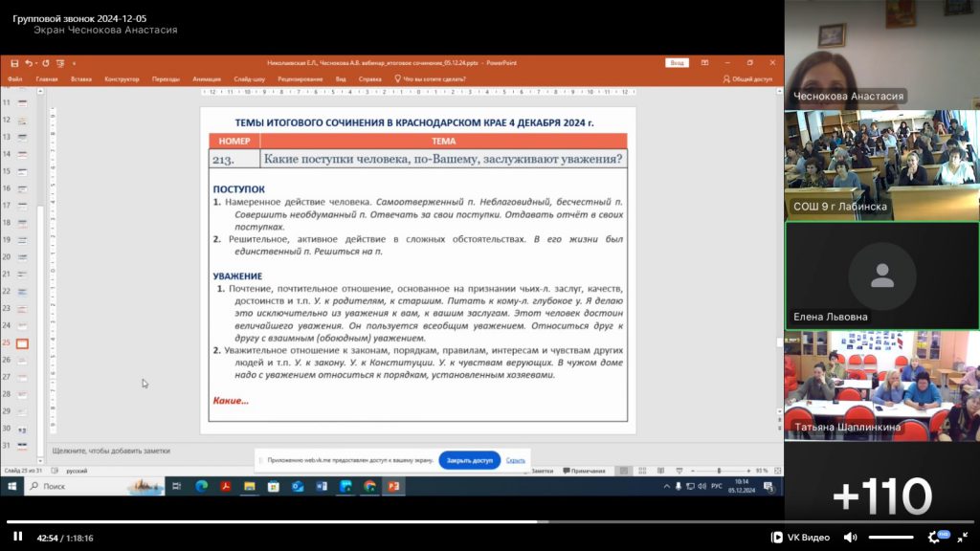Open the Главная ribbon tab
This screenshot has width=980, height=551.
pos(47,79)
